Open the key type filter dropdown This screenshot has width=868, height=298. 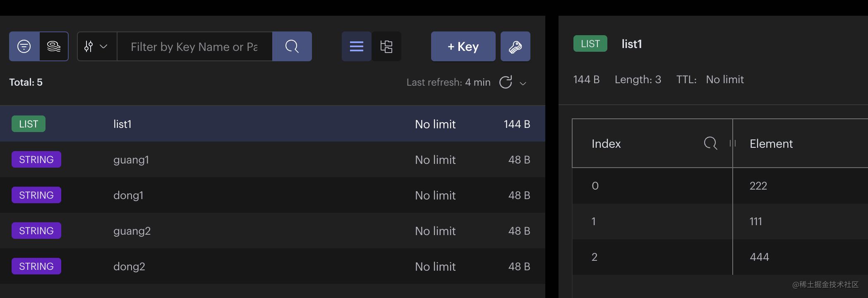96,46
